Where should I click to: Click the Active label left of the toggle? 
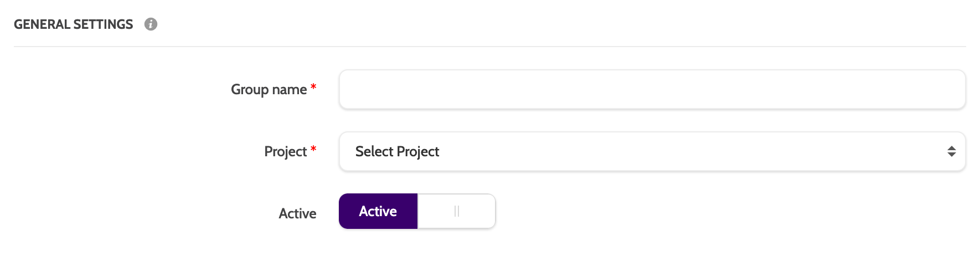click(297, 213)
